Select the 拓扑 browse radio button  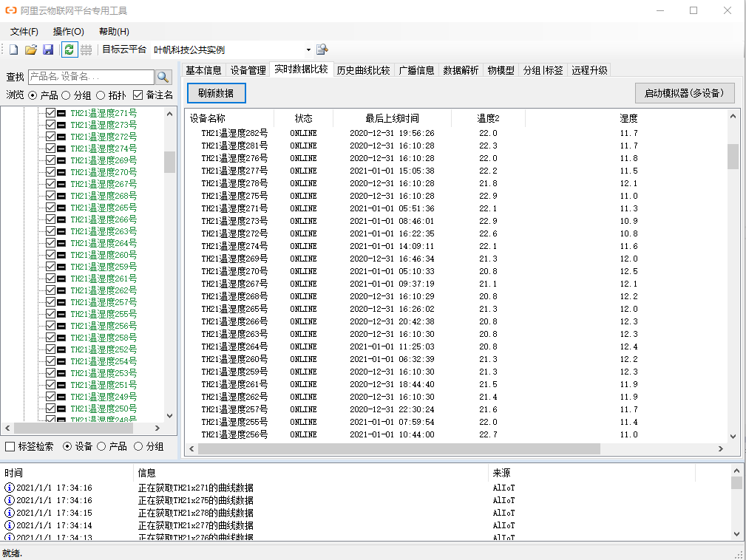coord(101,95)
